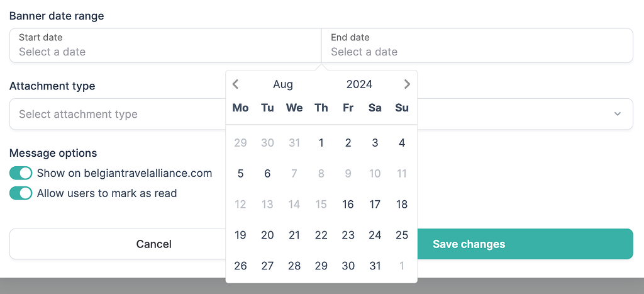Viewport: 644px width, 294px height.
Task: Choose August 22 on the date picker
Action: [321, 235]
